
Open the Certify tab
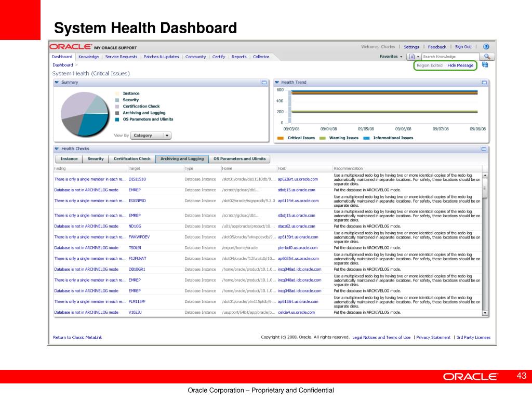pos(219,57)
